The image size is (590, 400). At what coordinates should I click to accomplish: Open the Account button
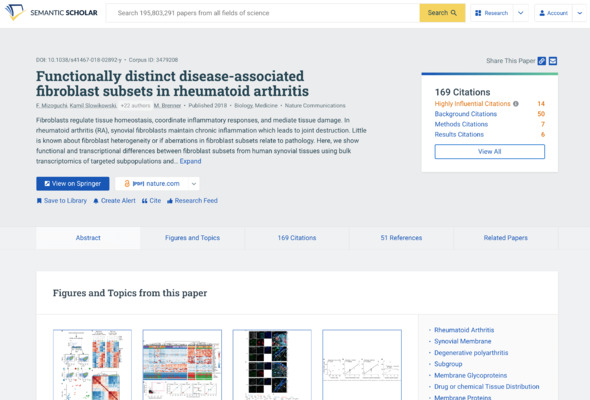(x=554, y=13)
